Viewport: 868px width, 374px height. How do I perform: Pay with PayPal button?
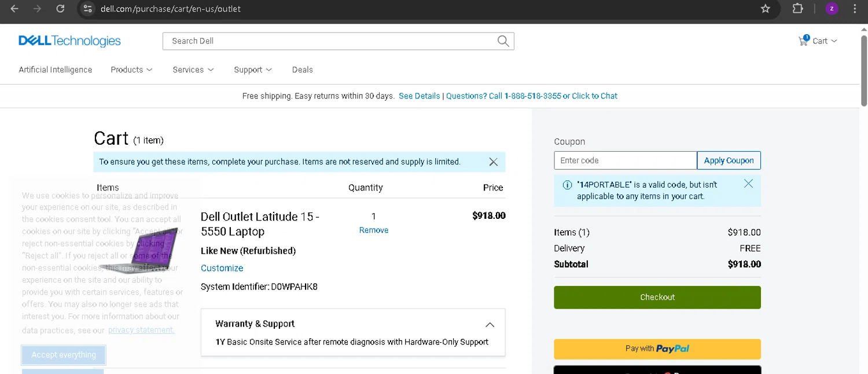click(657, 349)
